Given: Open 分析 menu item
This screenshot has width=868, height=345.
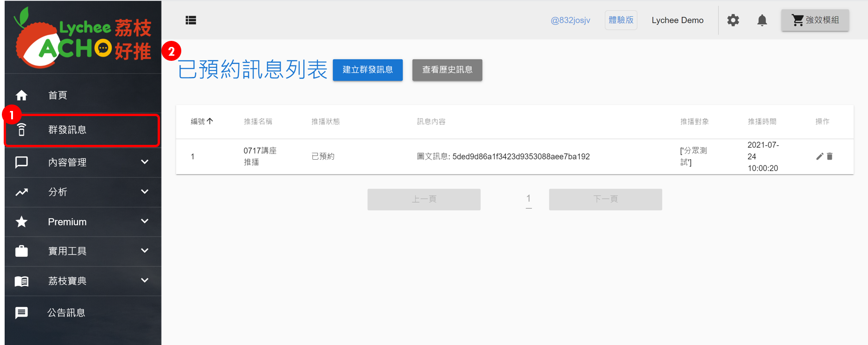Looking at the screenshot, I should click(83, 192).
